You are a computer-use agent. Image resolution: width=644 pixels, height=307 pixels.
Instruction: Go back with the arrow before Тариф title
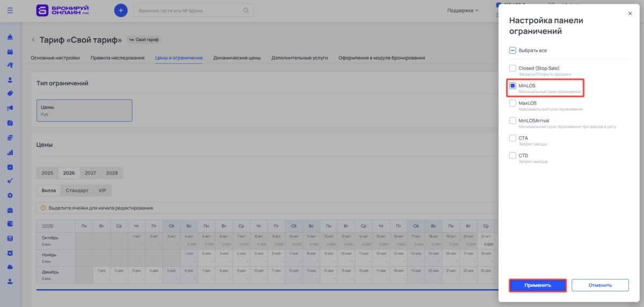tap(33, 40)
